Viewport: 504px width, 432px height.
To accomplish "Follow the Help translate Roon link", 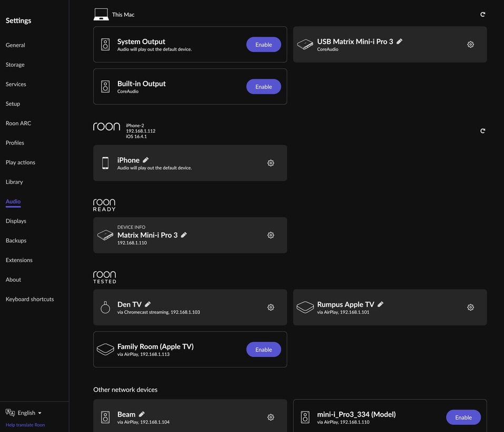I will [x=25, y=425].
